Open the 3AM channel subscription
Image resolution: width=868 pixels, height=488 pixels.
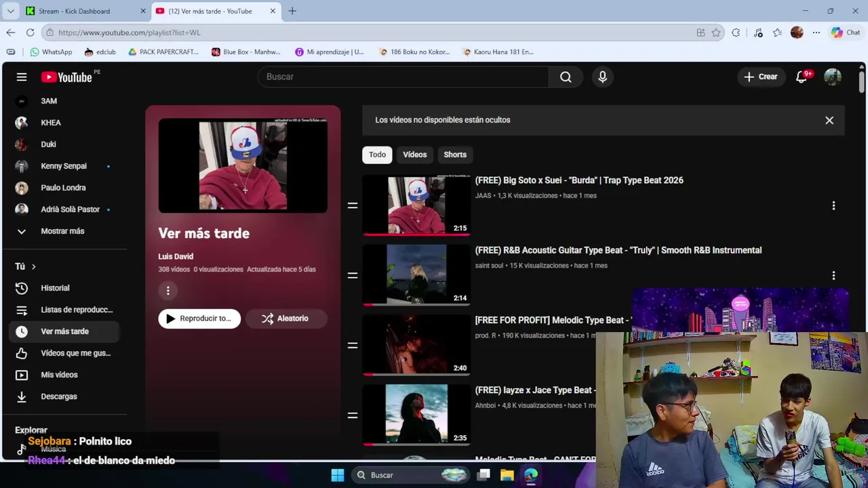(x=64, y=101)
